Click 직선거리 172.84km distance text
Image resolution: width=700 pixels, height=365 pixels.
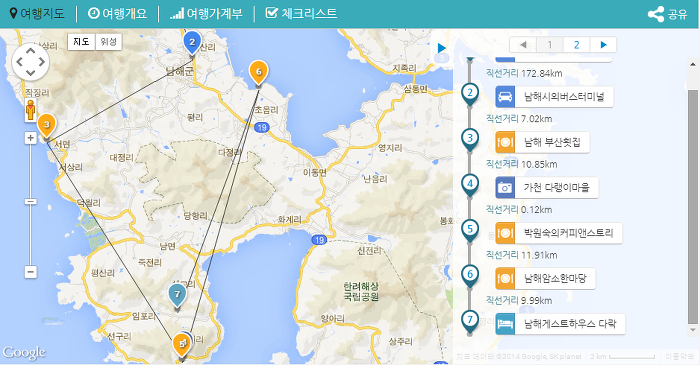(x=524, y=73)
